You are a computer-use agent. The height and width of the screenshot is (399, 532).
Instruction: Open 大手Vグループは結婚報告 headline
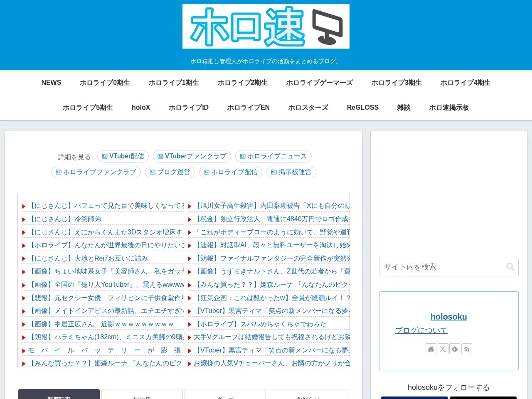(272, 337)
